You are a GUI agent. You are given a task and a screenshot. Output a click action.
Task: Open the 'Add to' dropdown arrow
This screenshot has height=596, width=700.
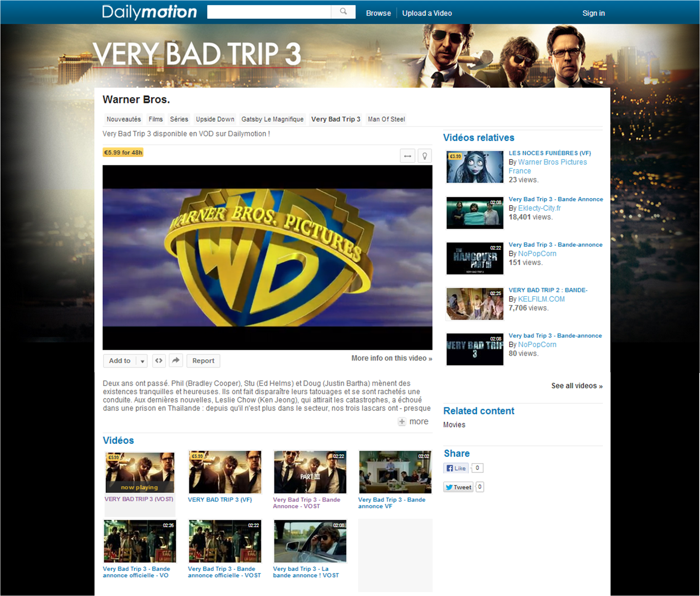pyautogui.click(x=141, y=361)
